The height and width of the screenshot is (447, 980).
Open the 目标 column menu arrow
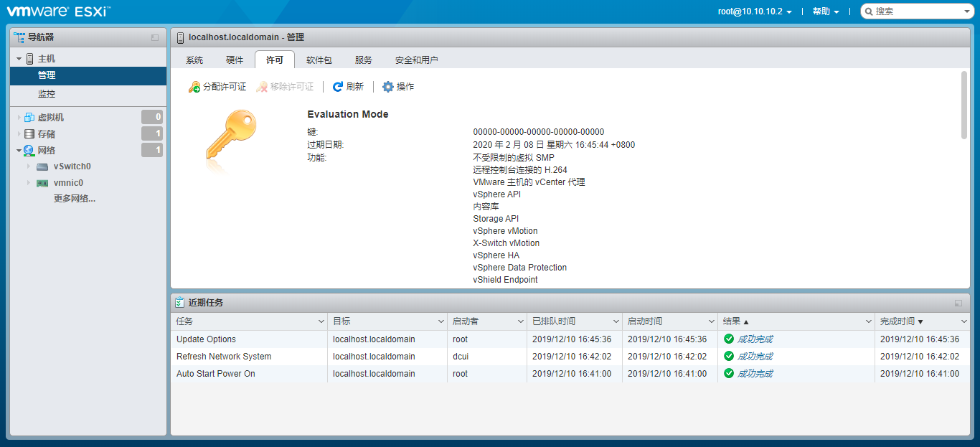coord(441,321)
